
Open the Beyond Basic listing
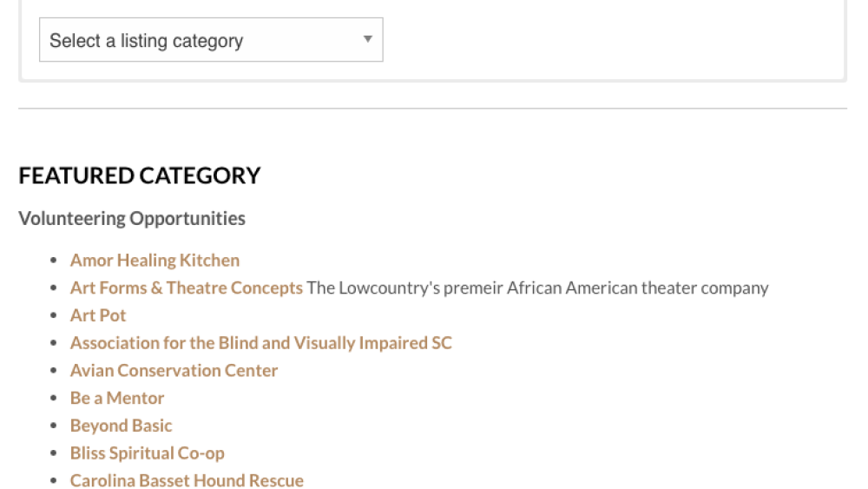(x=121, y=426)
